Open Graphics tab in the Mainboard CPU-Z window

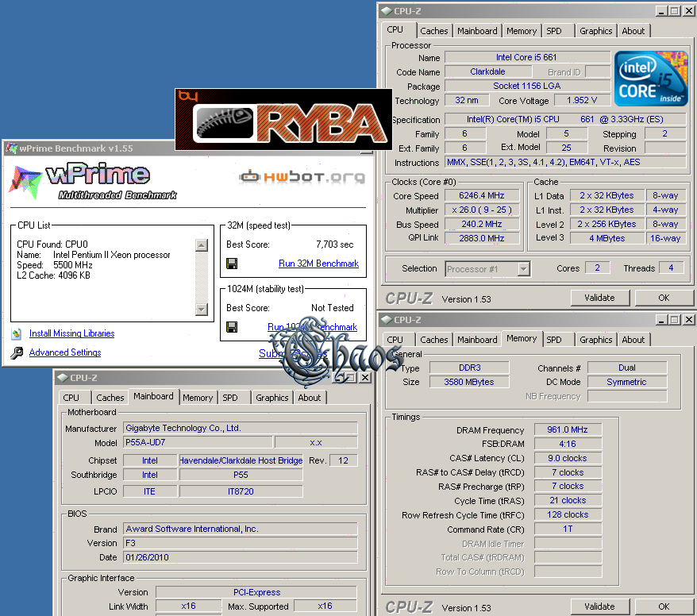272,398
